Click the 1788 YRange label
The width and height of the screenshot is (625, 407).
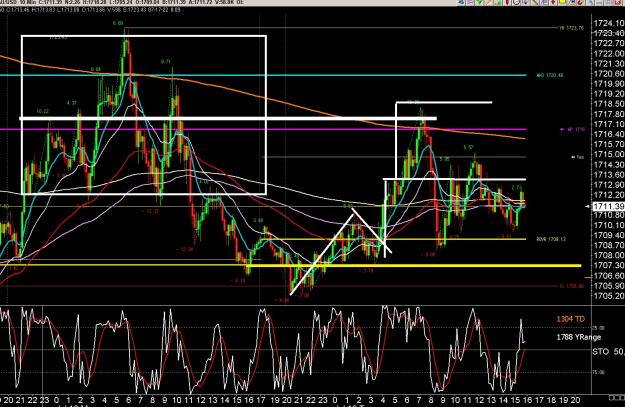pyautogui.click(x=578, y=337)
